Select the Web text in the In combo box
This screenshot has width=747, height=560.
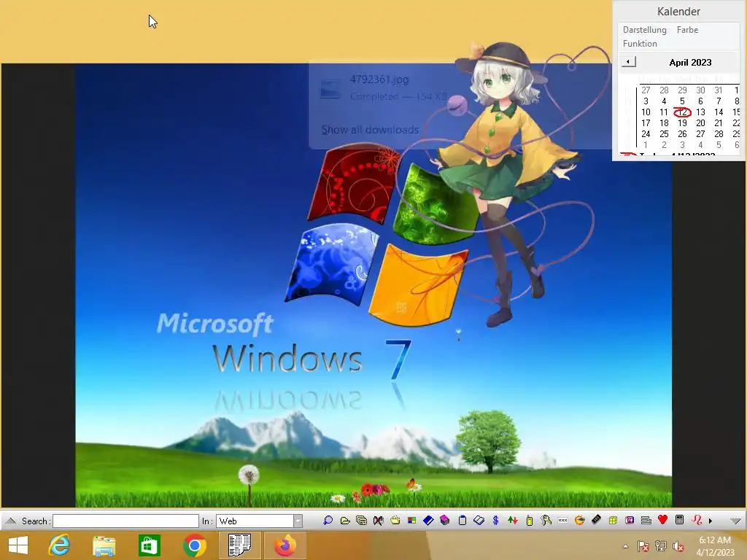click(228, 521)
